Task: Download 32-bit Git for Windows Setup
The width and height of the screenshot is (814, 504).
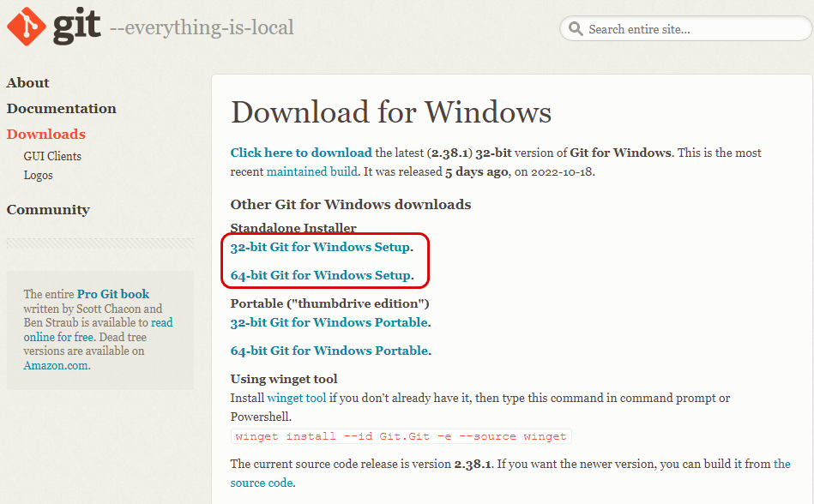Action: click(320, 248)
